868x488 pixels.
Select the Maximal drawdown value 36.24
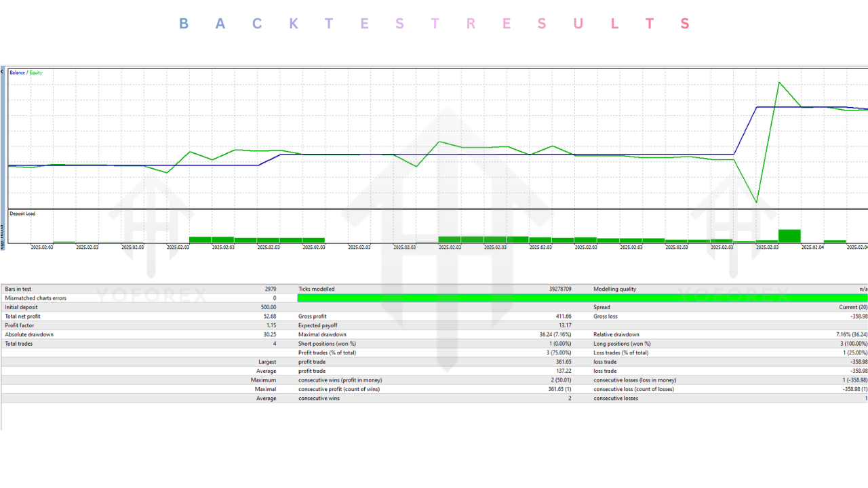tap(556, 334)
